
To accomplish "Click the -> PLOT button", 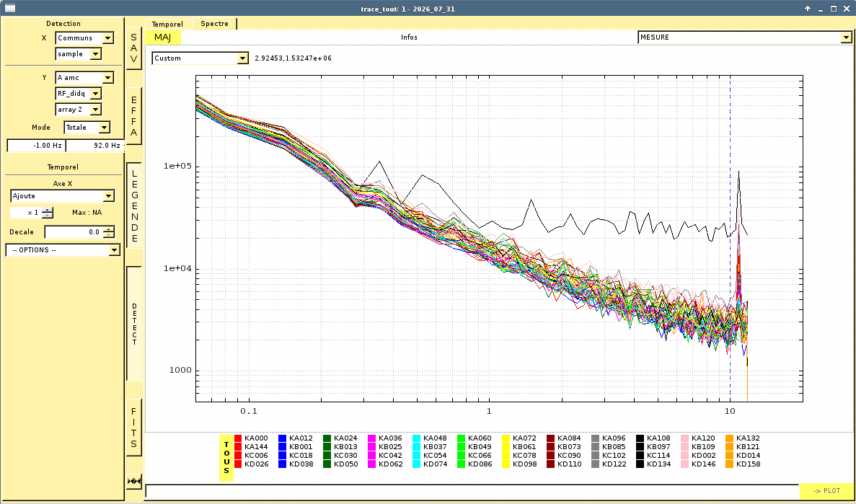I will pyautogui.click(x=826, y=491).
